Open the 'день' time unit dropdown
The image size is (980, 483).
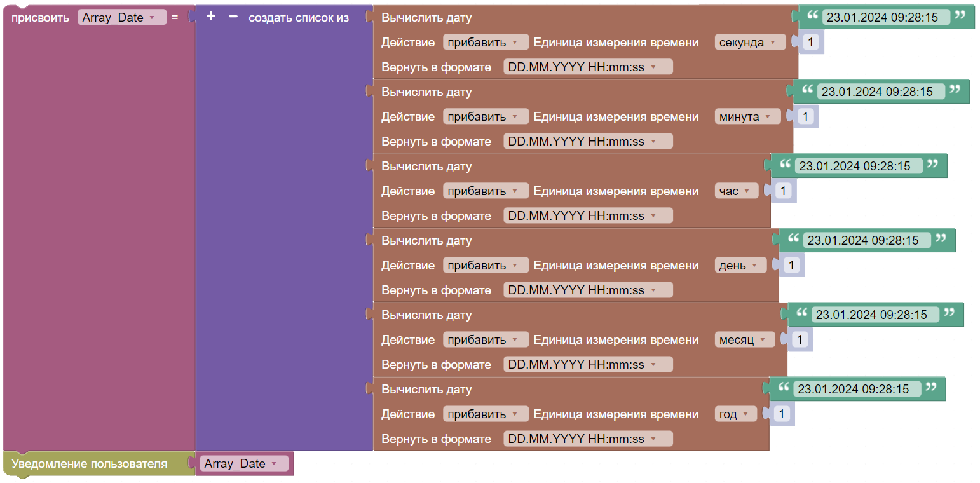click(x=740, y=266)
